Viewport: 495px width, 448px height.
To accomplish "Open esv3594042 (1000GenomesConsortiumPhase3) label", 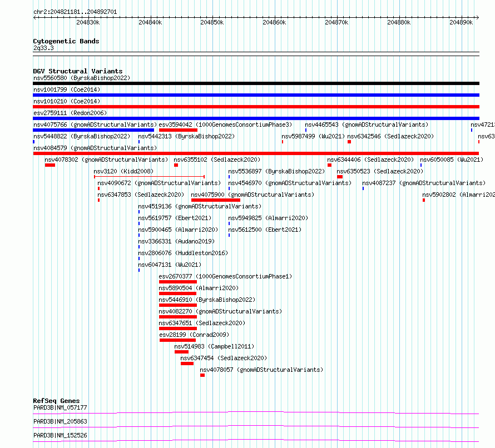I will click(225, 125).
